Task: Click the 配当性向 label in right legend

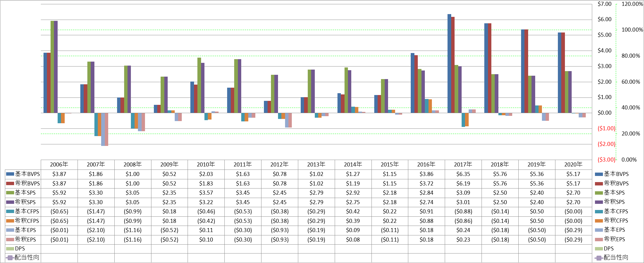Action: tap(616, 257)
